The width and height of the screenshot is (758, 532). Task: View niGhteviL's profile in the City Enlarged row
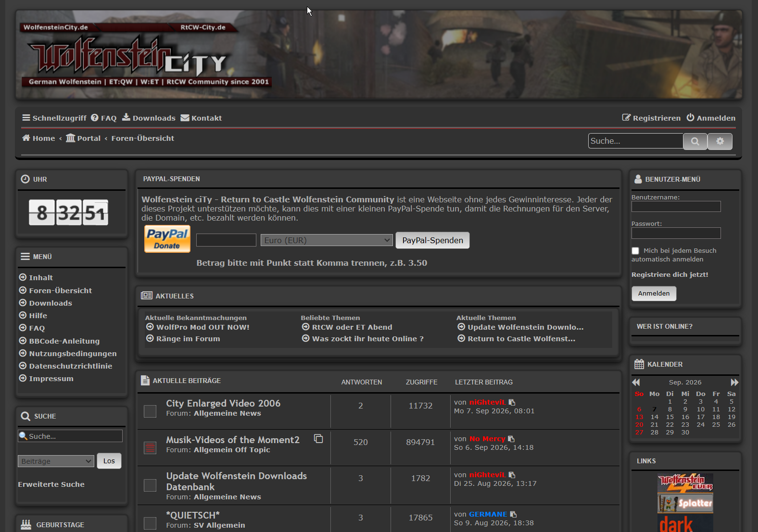point(487,402)
